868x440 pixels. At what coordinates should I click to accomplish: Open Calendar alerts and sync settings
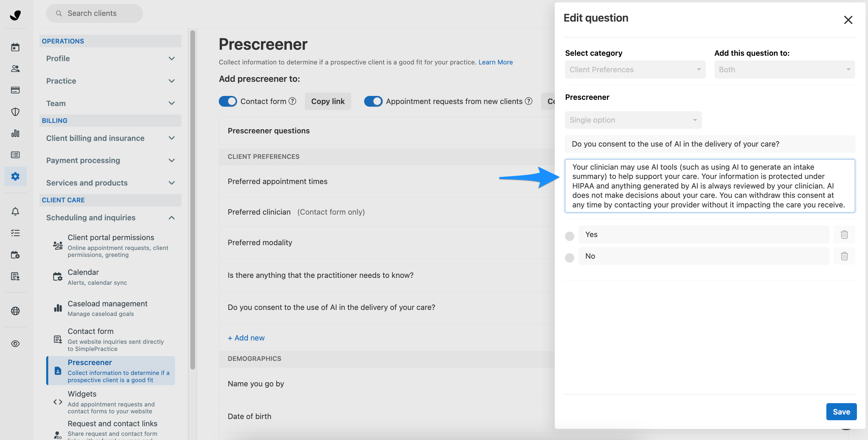[111, 277]
